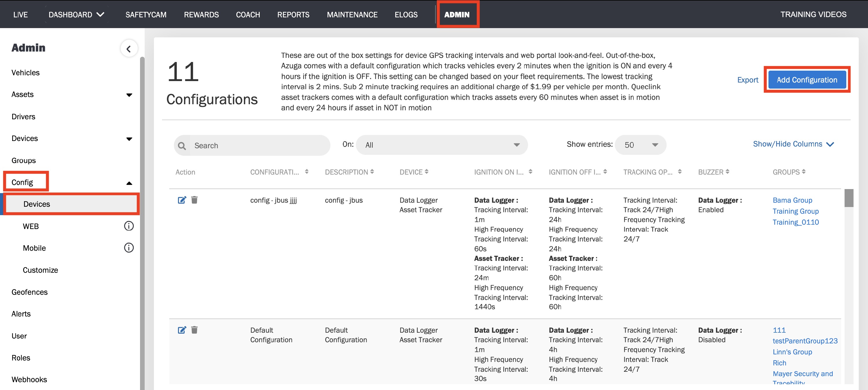Image resolution: width=868 pixels, height=390 pixels.
Task: Select Customize under Config
Action: point(41,270)
